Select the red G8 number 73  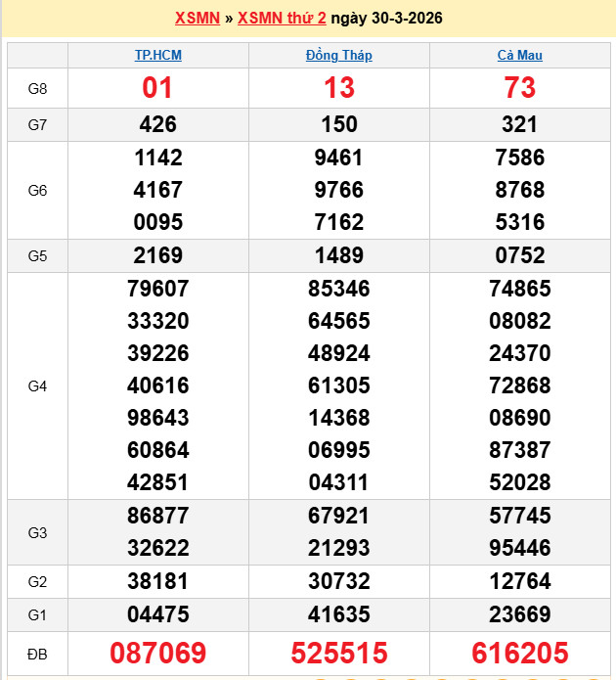519,88
